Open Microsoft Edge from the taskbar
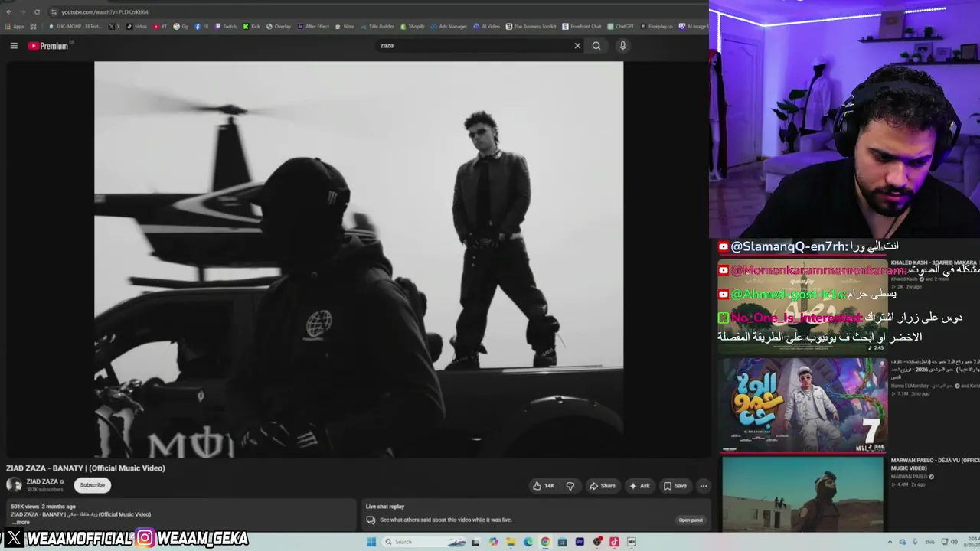Image resolution: width=980 pixels, height=551 pixels. tap(528, 542)
